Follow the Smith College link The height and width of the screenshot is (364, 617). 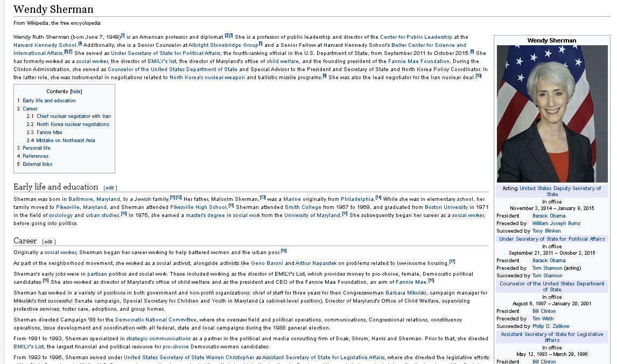303,207
